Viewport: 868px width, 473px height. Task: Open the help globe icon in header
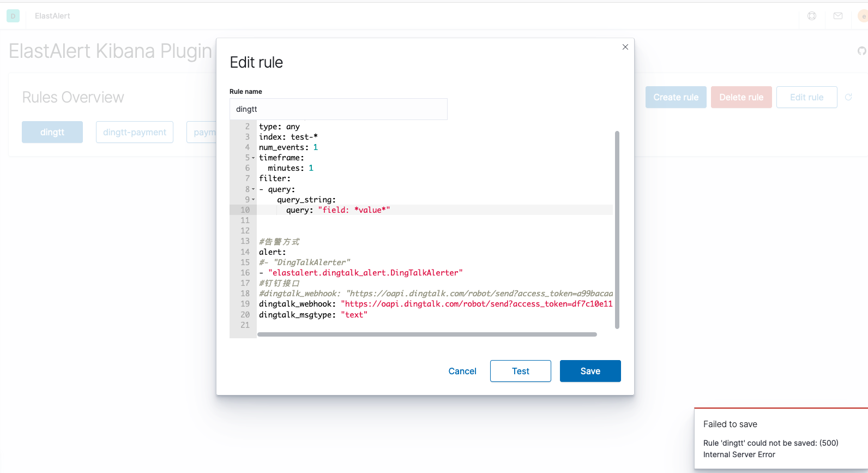(x=812, y=16)
